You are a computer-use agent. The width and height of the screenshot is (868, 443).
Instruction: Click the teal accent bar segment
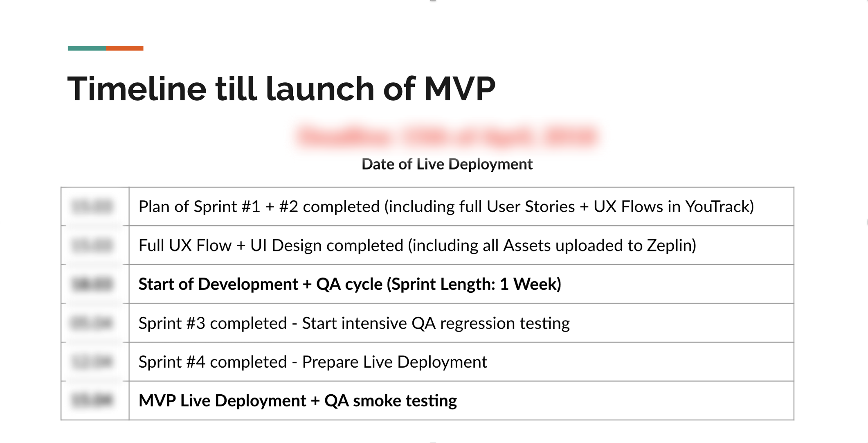[87, 48]
